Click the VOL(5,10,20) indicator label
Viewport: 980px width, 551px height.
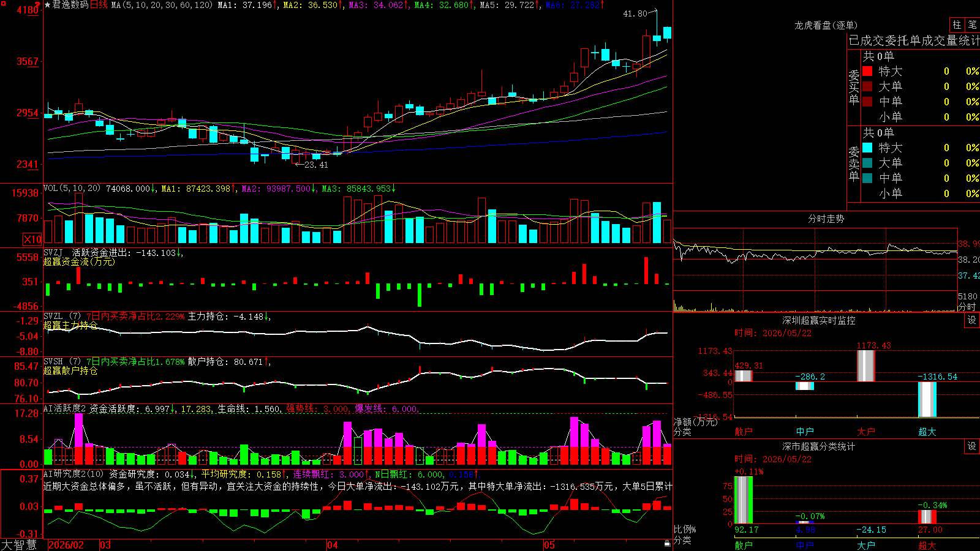click(x=72, y=189)
